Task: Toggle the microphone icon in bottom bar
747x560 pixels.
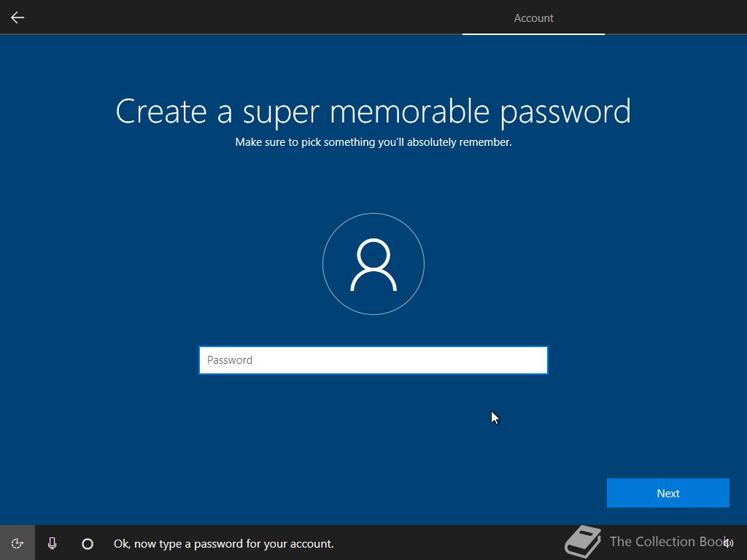Action: 53,543
